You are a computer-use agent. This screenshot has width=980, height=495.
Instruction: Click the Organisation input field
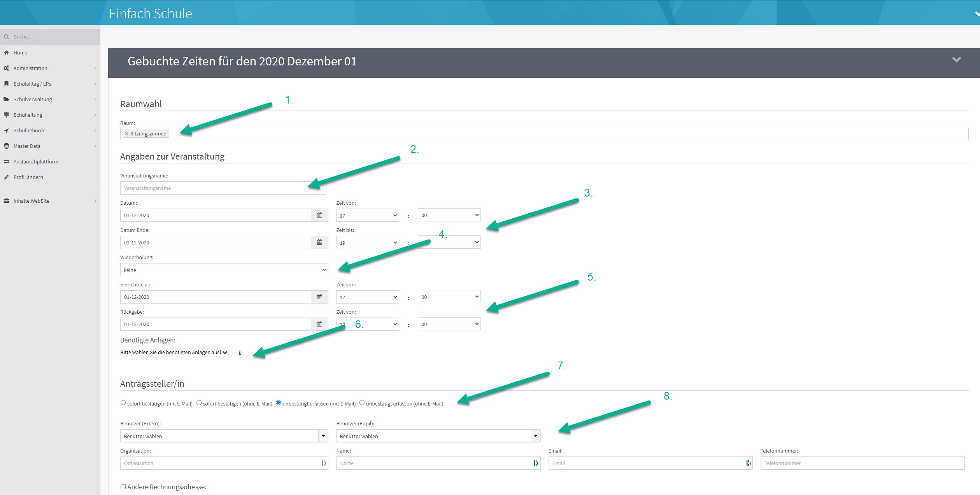pos(224,463)
